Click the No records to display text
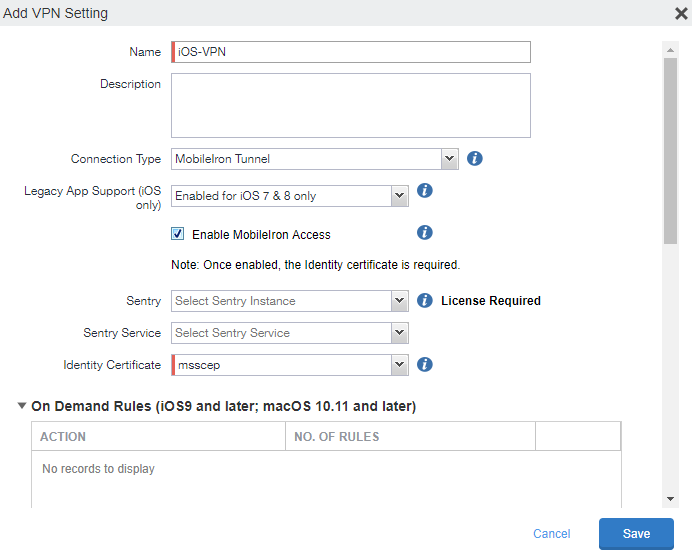692x558 pixels. pyautogui.click(x=98, y=469)
